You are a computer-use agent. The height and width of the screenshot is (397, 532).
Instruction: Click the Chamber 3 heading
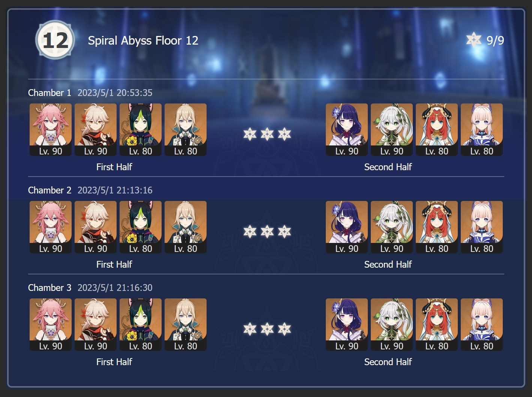[x=49, y=288]
